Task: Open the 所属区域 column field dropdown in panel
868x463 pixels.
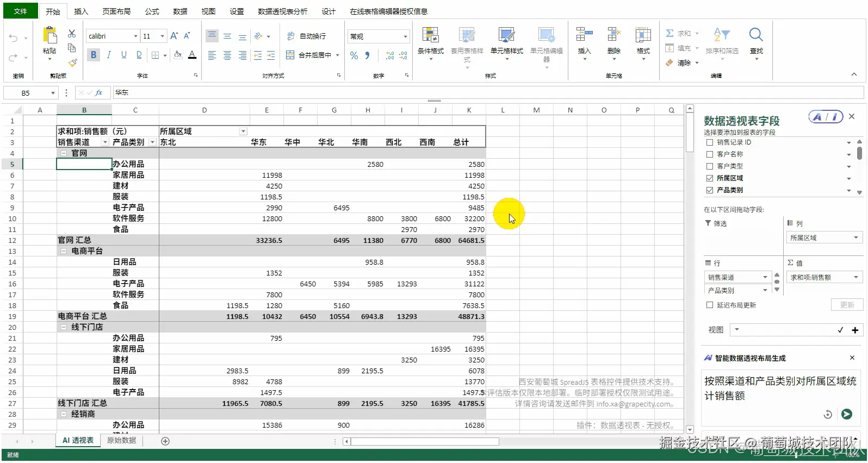Action: point(855,237)
